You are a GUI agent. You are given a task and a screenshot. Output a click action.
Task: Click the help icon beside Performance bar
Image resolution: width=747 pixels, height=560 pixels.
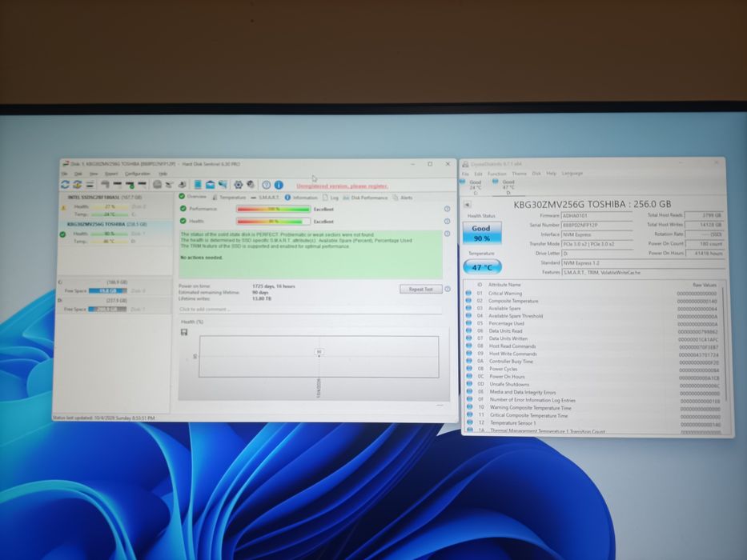click(447, 209)
